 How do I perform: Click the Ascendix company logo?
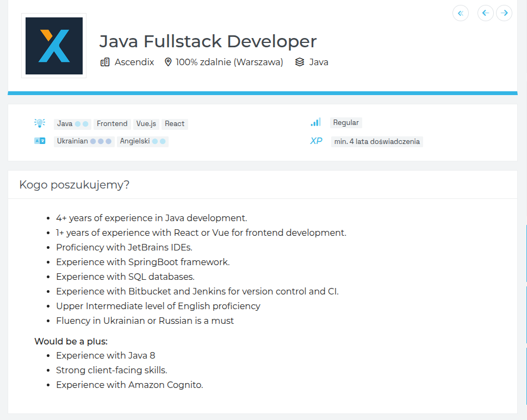(x=54, y=46)
